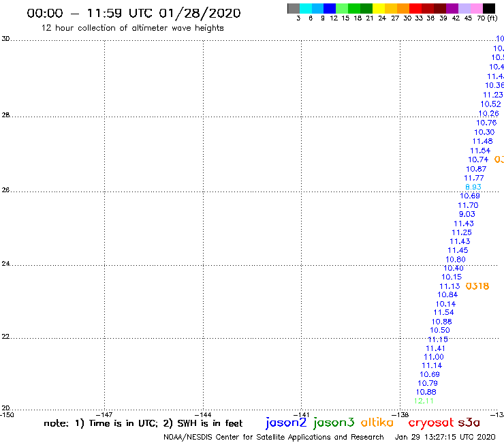The width and height of the screenshot is (504, 443).
Task: Select the 9.03 wave height value
Action: click(467, 214)
